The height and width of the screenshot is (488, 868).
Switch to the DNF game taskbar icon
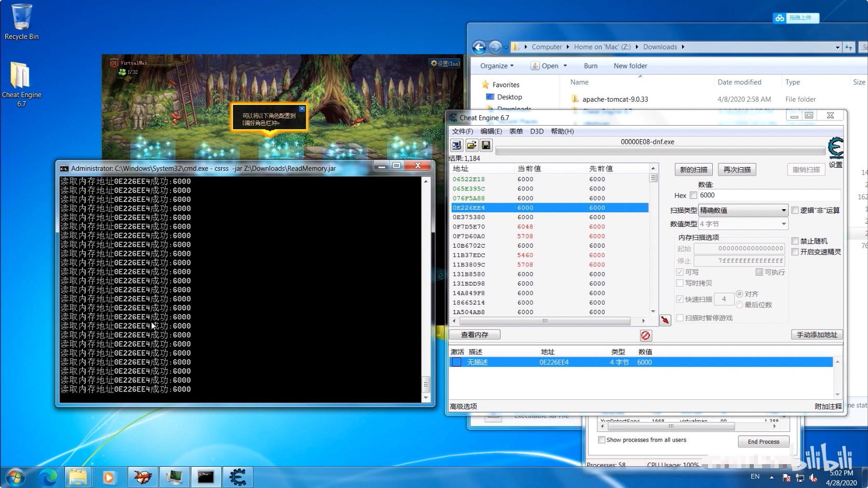143,477
